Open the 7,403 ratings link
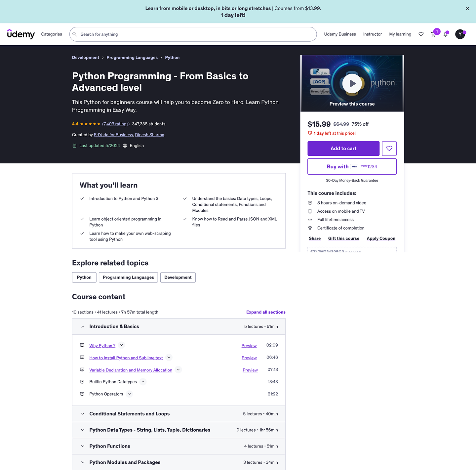The image size is (476, 470). [116, 124]
